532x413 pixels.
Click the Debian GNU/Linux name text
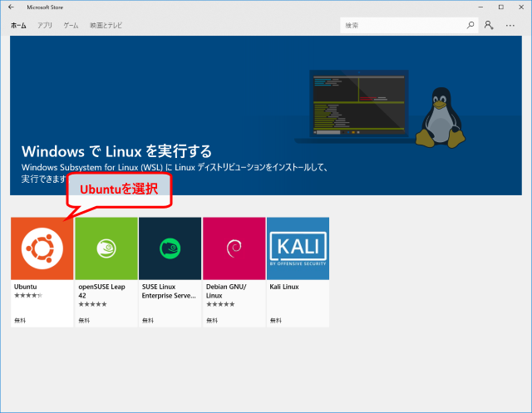pos(226,292)
